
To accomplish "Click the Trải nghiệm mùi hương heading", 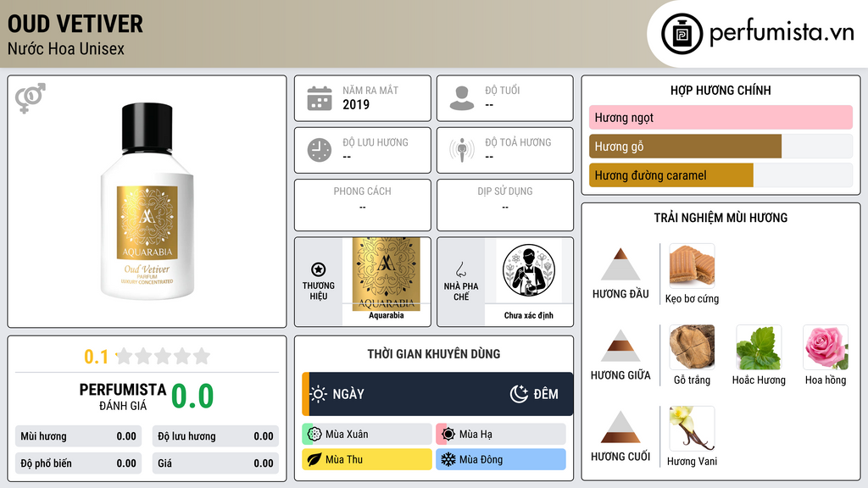I will (721, 218).
